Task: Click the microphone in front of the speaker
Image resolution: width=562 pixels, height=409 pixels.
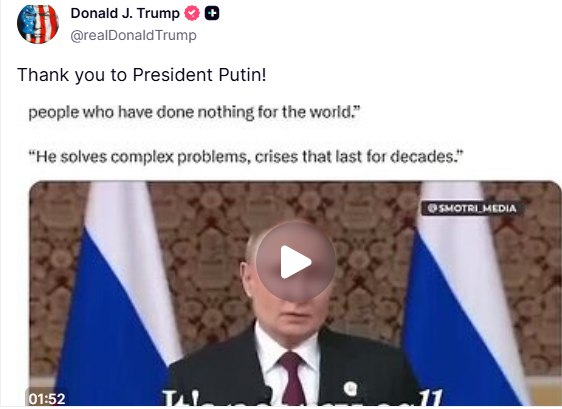Action: (x=266, y=394)
